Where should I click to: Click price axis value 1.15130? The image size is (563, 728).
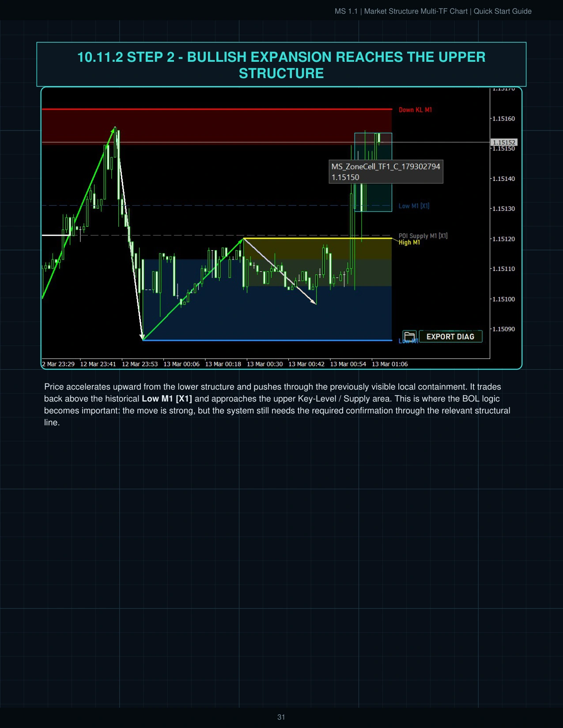504,209
